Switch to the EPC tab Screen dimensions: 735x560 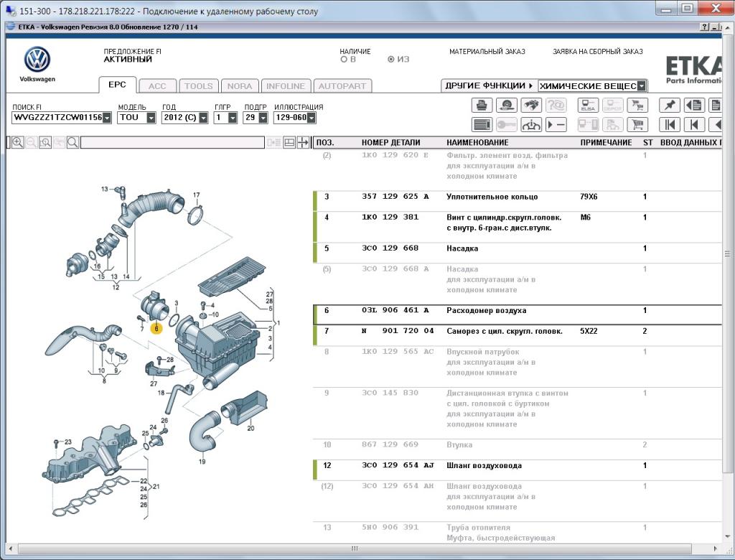click(x=117, y=85)
